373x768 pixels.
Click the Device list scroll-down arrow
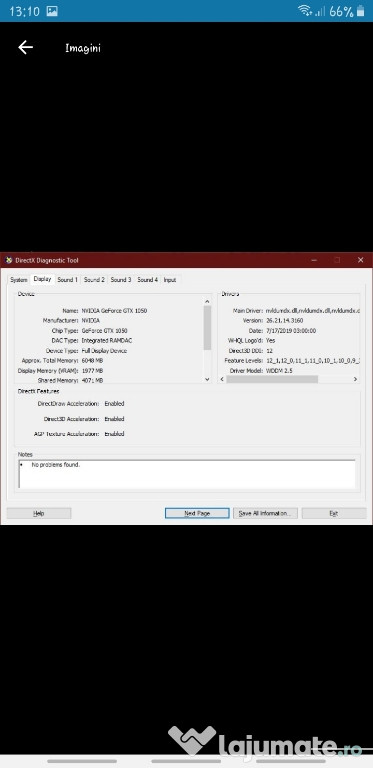(207, 379)
